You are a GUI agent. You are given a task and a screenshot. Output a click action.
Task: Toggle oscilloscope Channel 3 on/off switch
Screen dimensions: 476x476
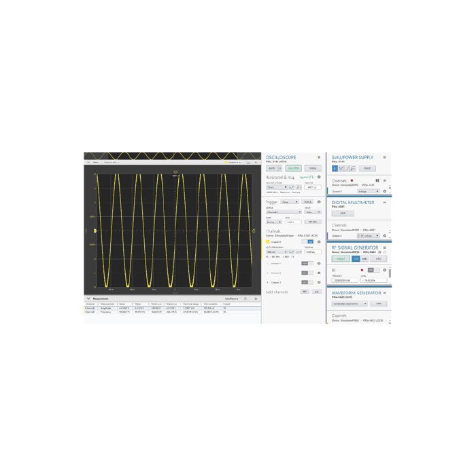[x=307, y=282]
